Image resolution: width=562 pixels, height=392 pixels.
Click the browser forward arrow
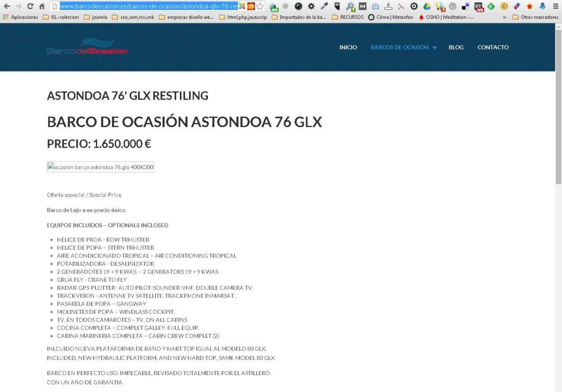[x=18, y=6]
